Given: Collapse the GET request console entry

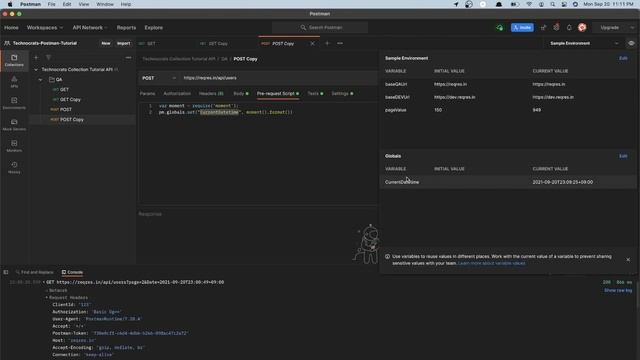Looking at the screenshot, I should 44,282.
